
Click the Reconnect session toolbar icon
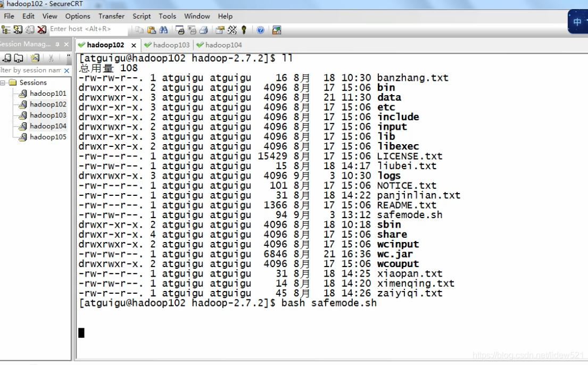30,30
